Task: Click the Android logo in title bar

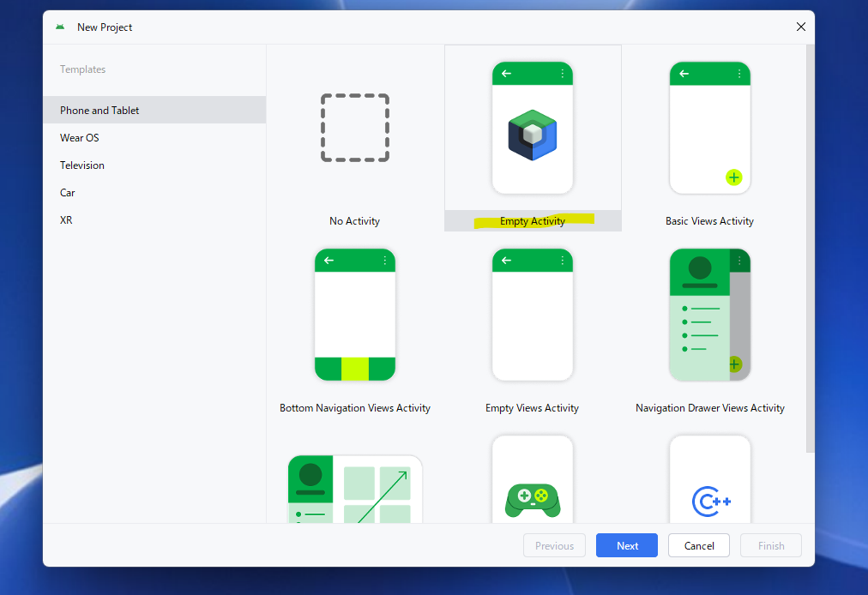Action: click(x=60, y=27)
